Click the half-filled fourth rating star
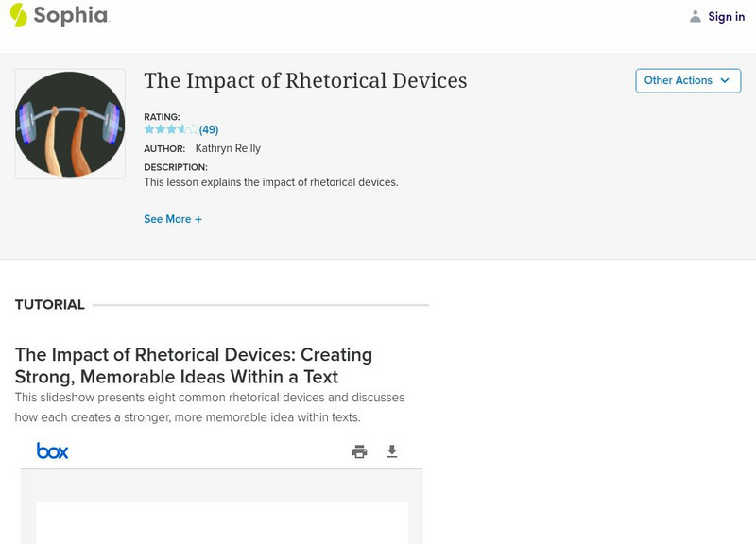The image size is (756, 544). (182, 129)
